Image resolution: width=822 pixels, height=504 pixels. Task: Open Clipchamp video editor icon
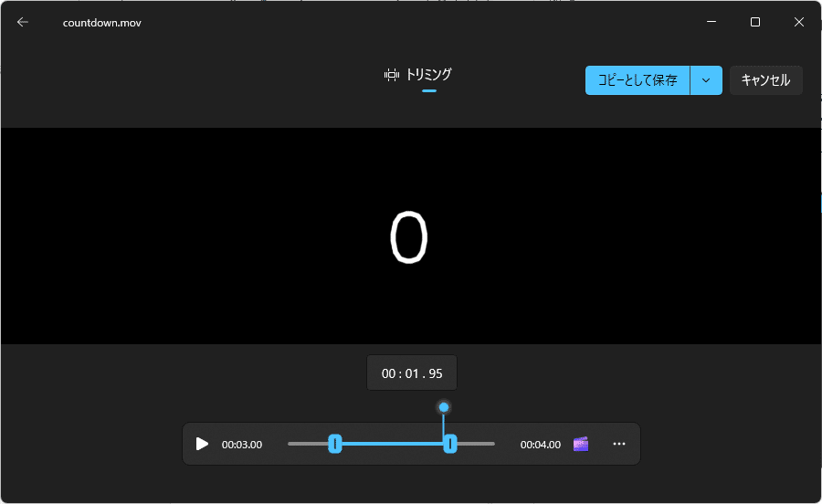tap(581, 445)
